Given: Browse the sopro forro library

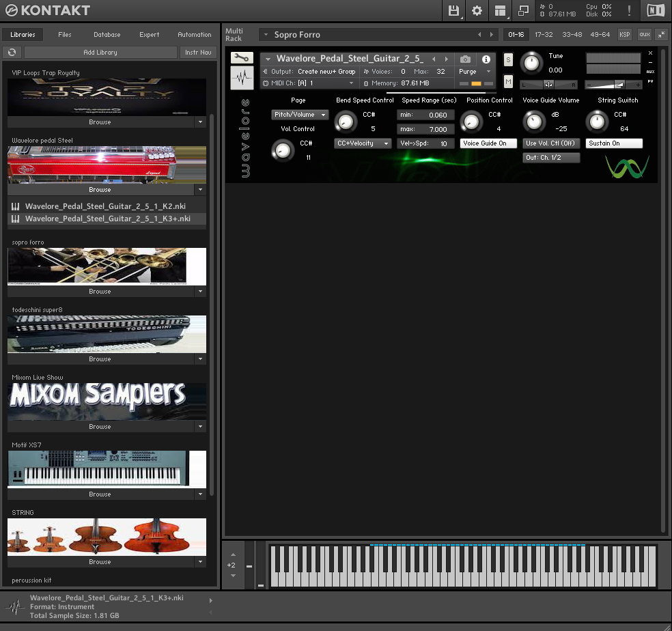Looking at the screenshot, I should point(100,292).
